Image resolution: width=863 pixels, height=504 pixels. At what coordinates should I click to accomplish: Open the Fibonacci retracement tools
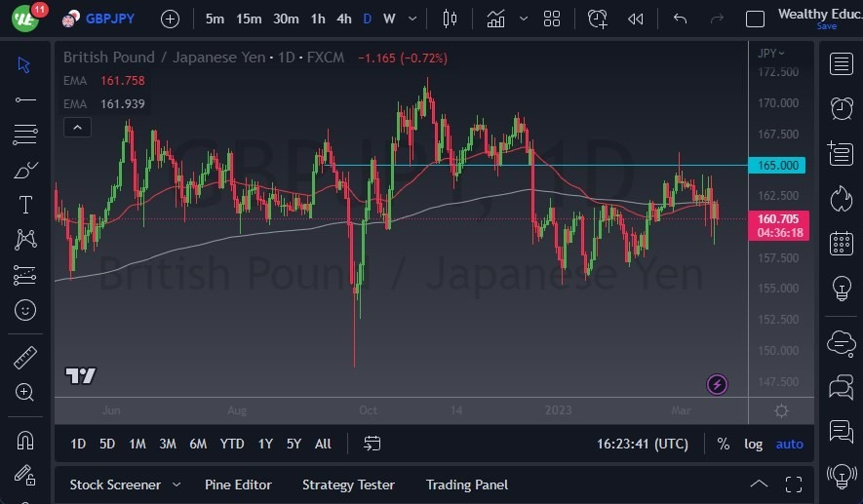pyautogui.click(x=25, y=135)
